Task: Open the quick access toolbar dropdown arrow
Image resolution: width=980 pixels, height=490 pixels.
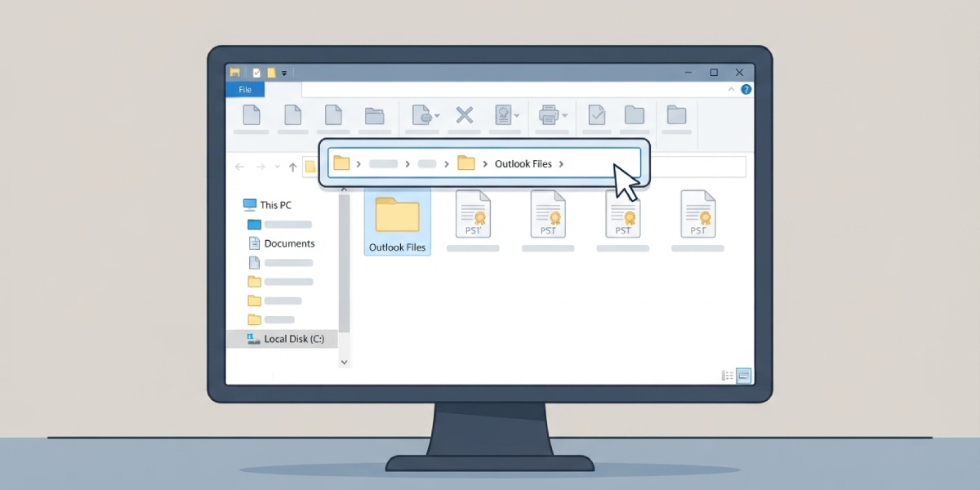Action: pos(284,73)
